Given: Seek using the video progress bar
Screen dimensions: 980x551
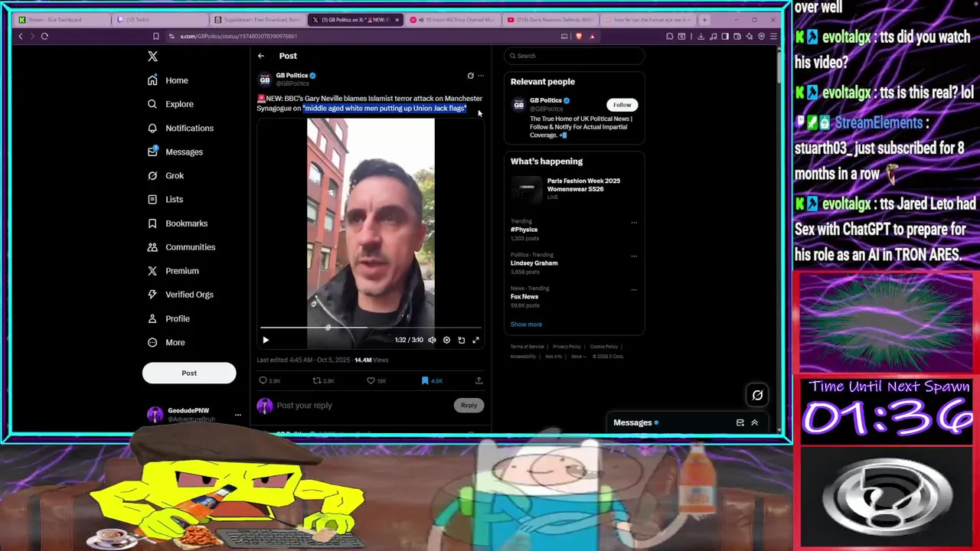Looking at the screenshot, I should pos(371,328).
